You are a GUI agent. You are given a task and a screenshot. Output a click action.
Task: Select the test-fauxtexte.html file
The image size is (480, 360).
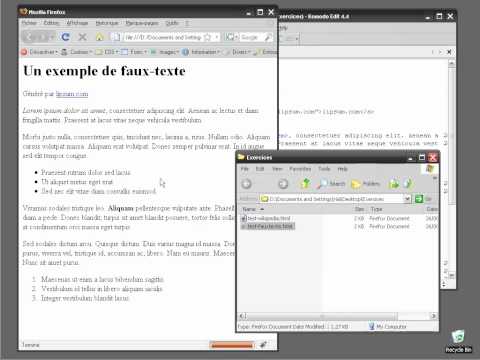(x=267, y=226)
